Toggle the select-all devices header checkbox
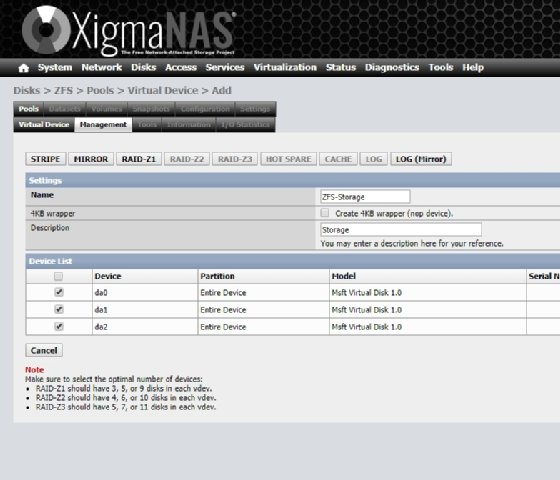This screenshot has width=560, height=480. point(59,276)
